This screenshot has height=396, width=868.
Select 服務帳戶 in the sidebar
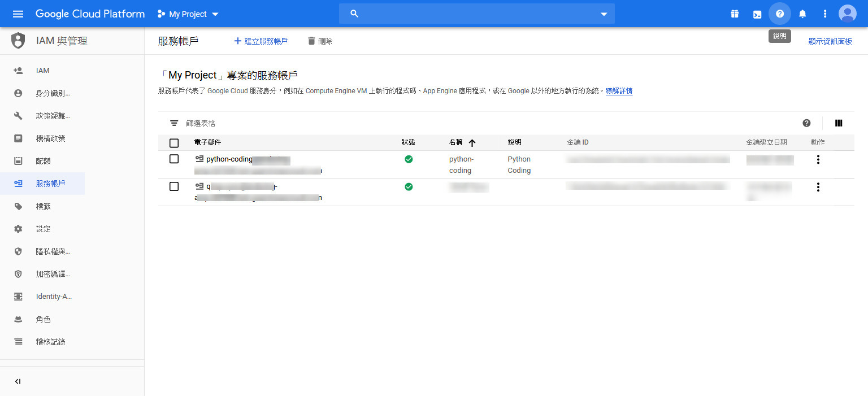[x=42, y=184]
